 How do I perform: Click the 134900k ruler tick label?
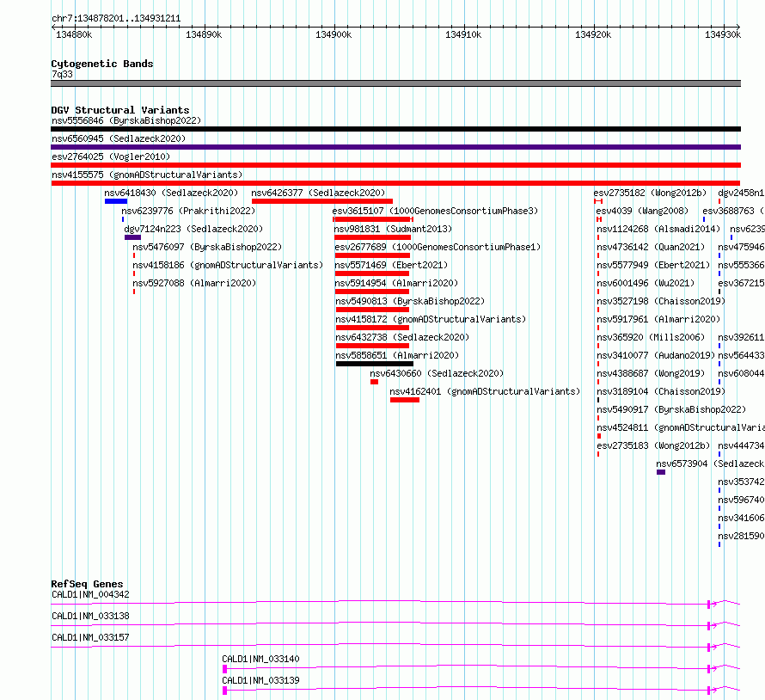pyautogui.click(x=334, y=34)
